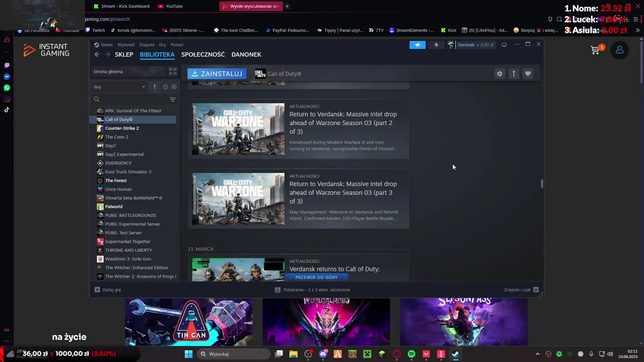Screen dimensions: 644x362
Task: Switch to the BIBLIOTEKA tab
Action: [157, 54]
